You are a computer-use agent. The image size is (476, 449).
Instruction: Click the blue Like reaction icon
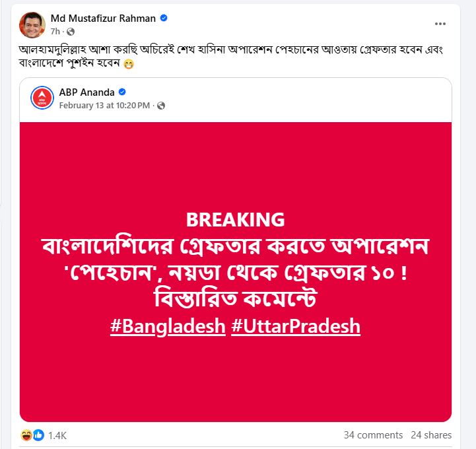(x=38, y=435)
